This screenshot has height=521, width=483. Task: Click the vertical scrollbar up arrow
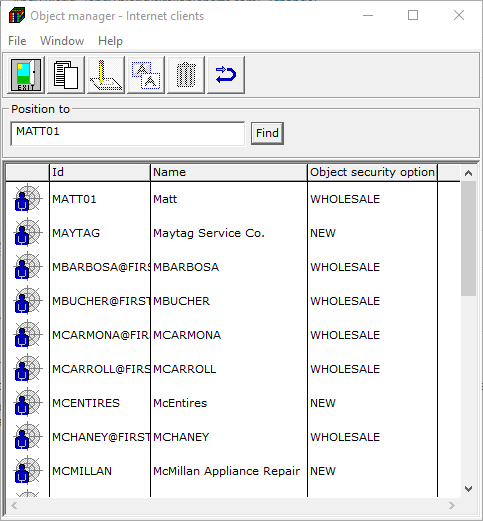point(468,173)
